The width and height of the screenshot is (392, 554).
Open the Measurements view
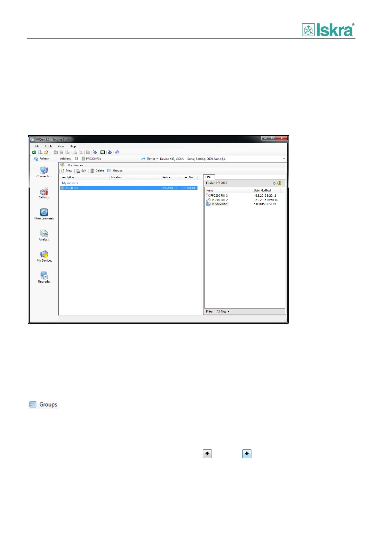coord(44,214)
